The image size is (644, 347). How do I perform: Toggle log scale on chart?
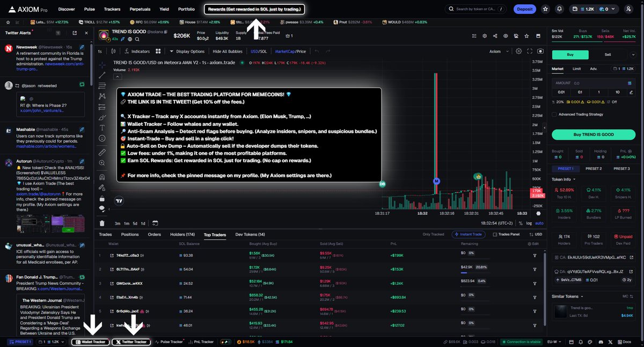click(529, 223)
